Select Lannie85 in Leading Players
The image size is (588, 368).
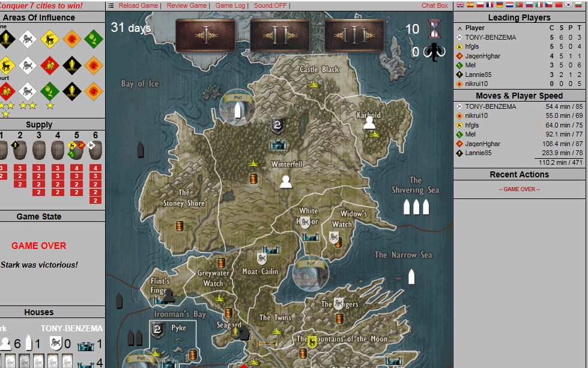pos(478,75)
